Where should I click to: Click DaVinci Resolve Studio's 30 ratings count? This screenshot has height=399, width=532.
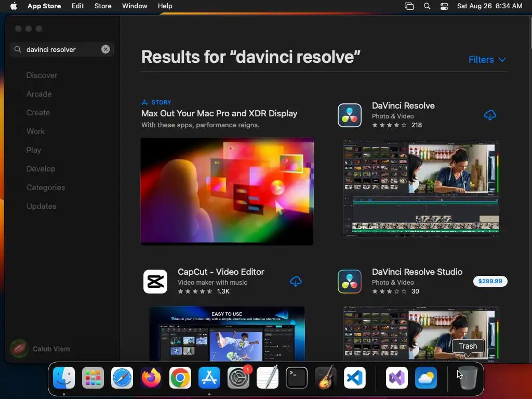[x=415, y=291]
